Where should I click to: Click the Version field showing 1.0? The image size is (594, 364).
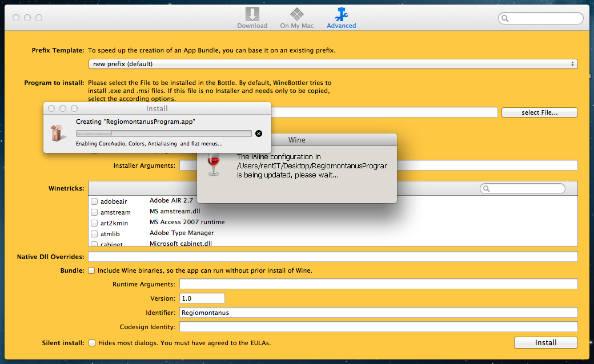(x=202, y=298)
